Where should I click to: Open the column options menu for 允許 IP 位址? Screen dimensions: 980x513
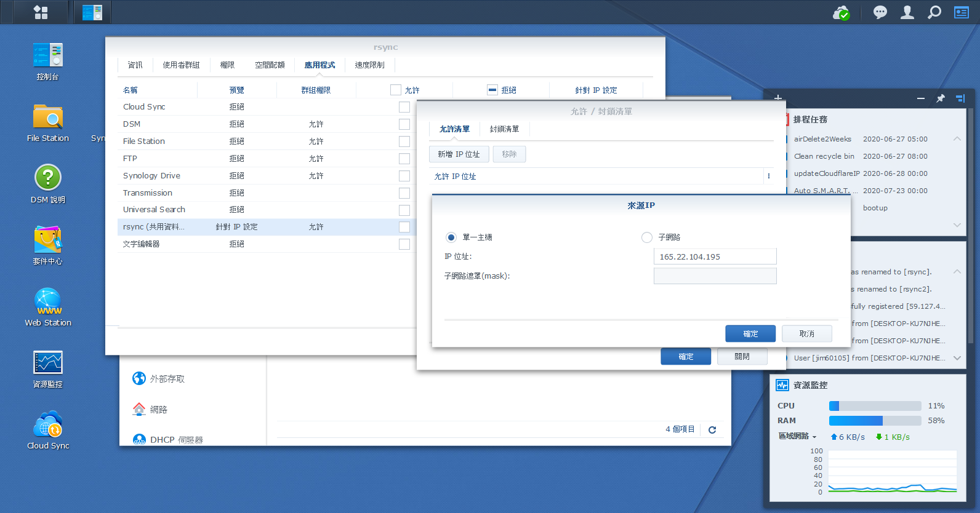click(768, 177)
